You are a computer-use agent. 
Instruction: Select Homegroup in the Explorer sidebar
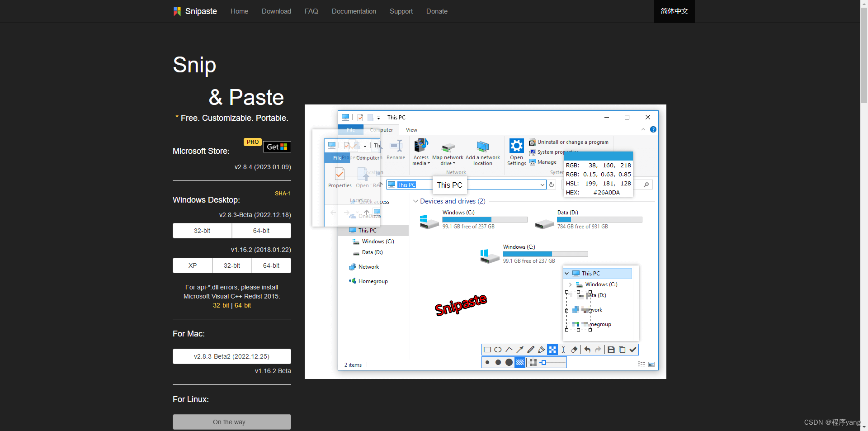tap(368, 281)
